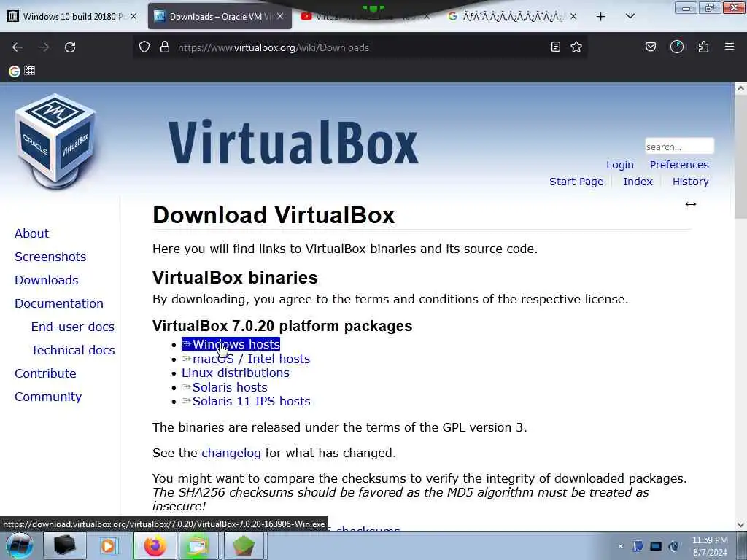
Task: Open the file explorer taskbar icon
Action: (x=198, y=545)
